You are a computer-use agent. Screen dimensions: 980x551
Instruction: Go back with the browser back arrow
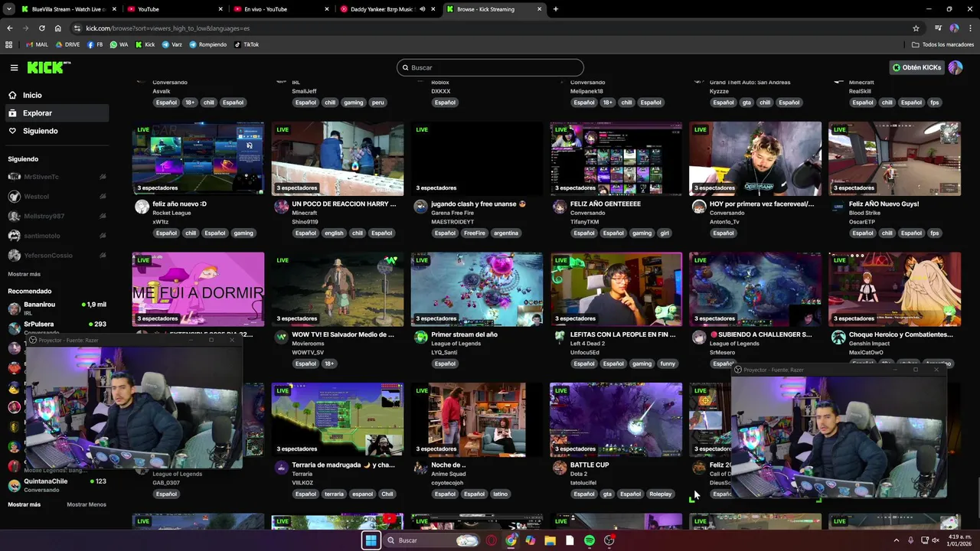[x=10, y=28]
